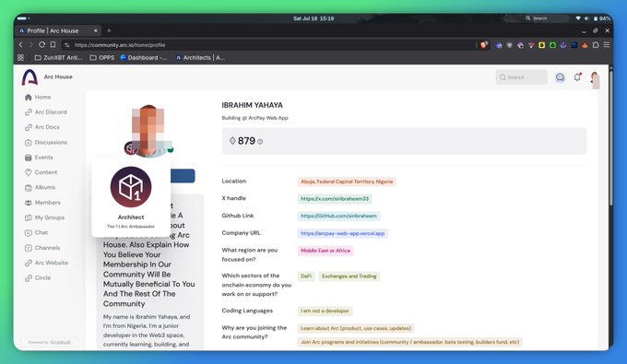Click the Building @ ArcPay Web App text

(254, 118)
